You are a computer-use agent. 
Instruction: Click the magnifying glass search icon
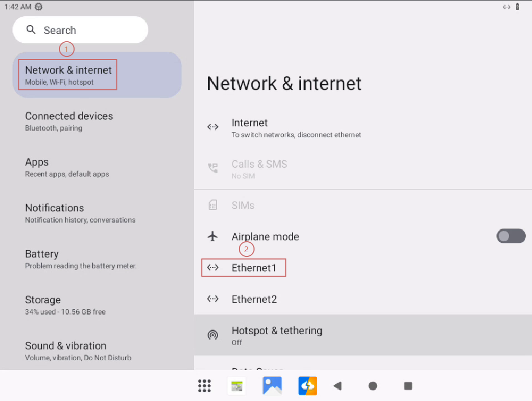[x=31, y=30]
